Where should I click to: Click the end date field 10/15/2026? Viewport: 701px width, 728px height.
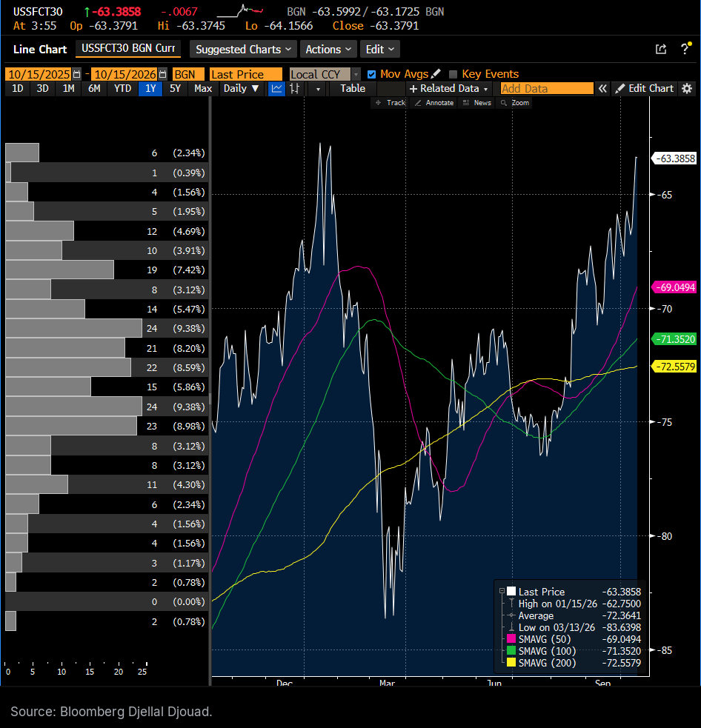coord(124,74)
